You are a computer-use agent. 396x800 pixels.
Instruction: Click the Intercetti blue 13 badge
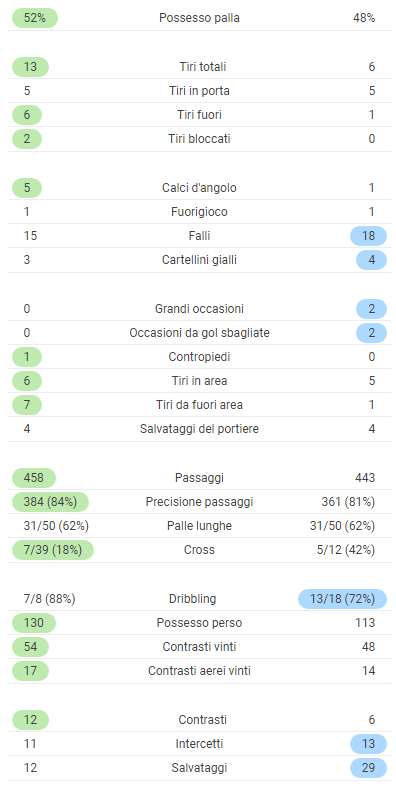[x=368, y=743]
